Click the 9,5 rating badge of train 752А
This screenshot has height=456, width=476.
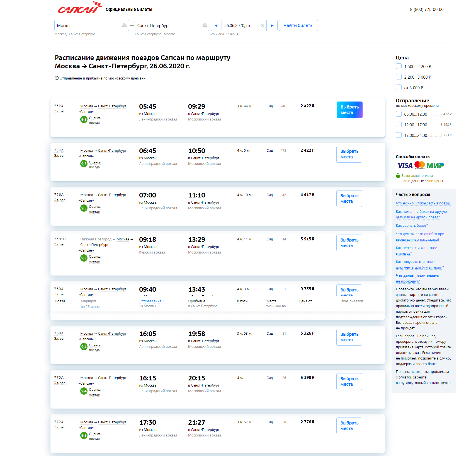pyautogui.click(x=84, y=119)
